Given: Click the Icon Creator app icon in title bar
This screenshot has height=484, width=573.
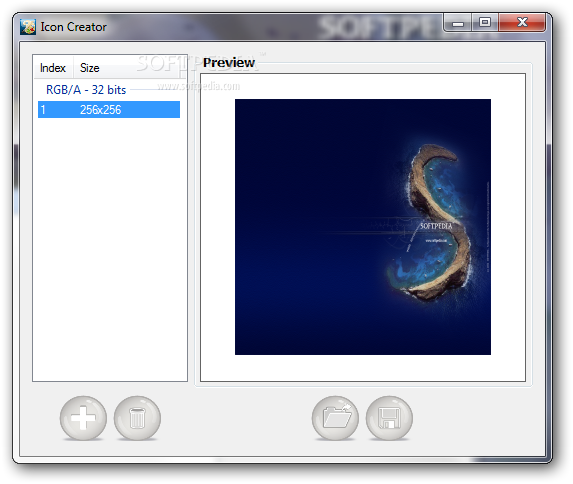Looking at the screenshot, I should coord(28,27).
